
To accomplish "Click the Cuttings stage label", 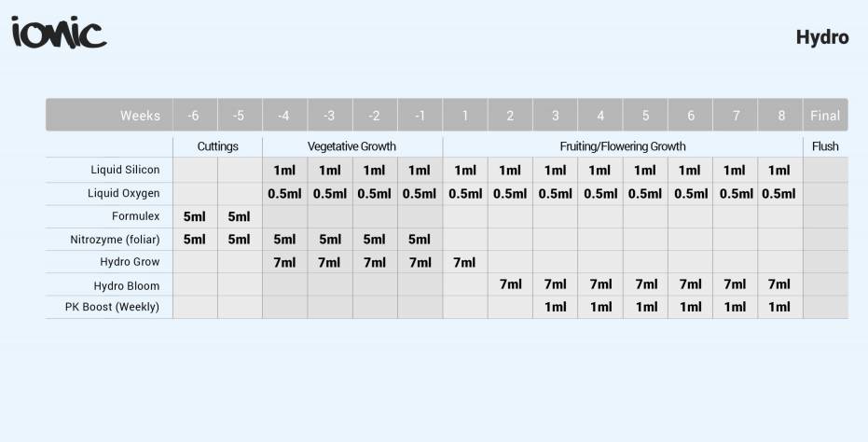I will click(217, 146).
